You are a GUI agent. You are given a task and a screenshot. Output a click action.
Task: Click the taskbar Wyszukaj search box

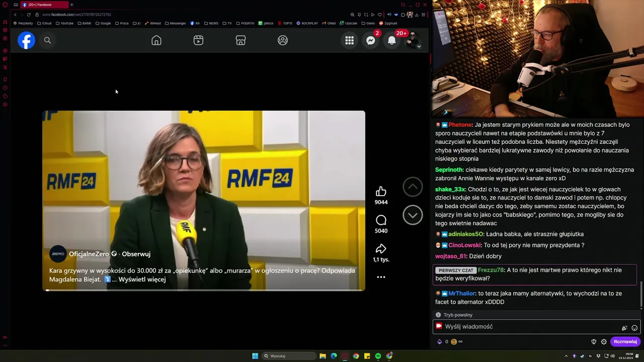[290, 356]
